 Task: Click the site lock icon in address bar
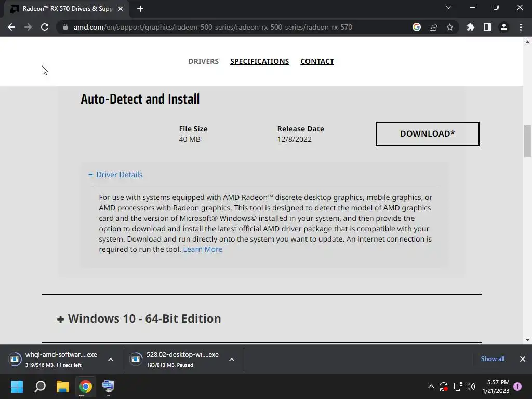(x=65, y=27)
